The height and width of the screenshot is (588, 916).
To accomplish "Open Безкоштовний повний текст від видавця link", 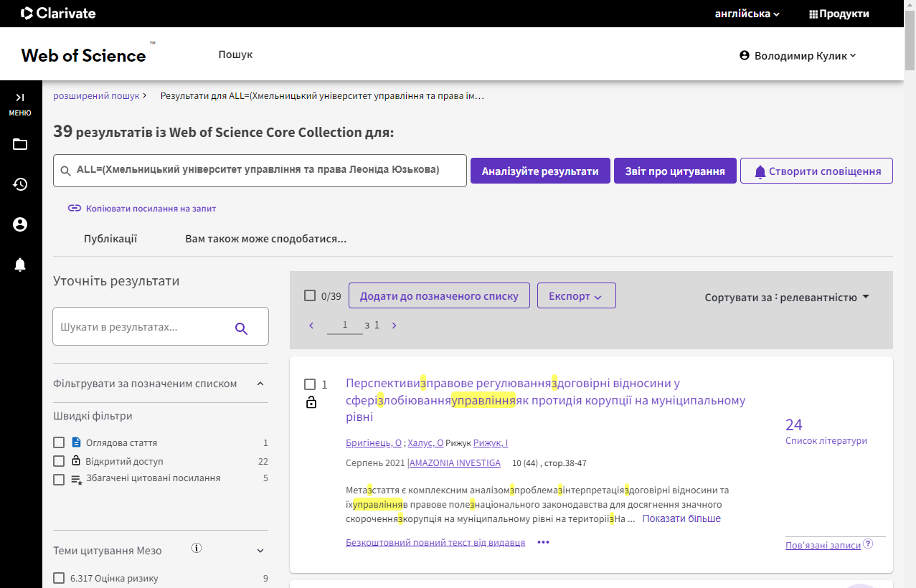I will pos(435,542).
